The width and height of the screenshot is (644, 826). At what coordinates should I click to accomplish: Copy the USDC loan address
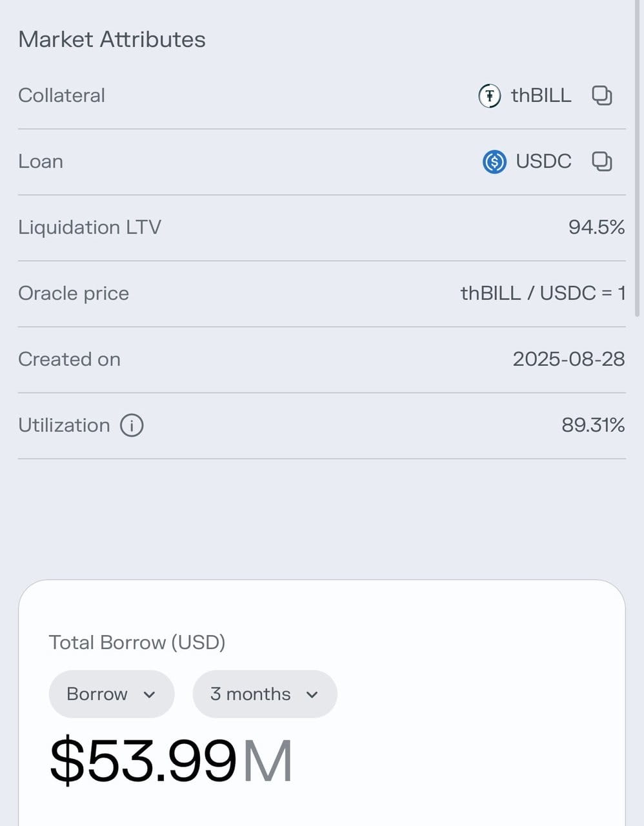pyautogui.click(x=601, y=161)
